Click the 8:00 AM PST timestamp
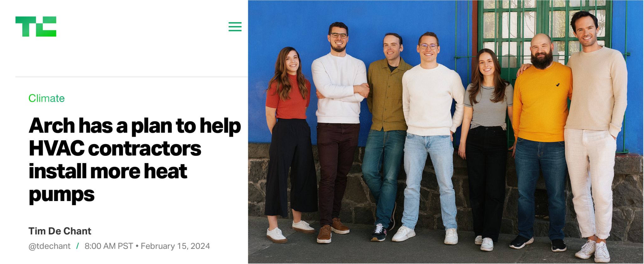Screen dimensions: 644x264 [x=109, y=246]
